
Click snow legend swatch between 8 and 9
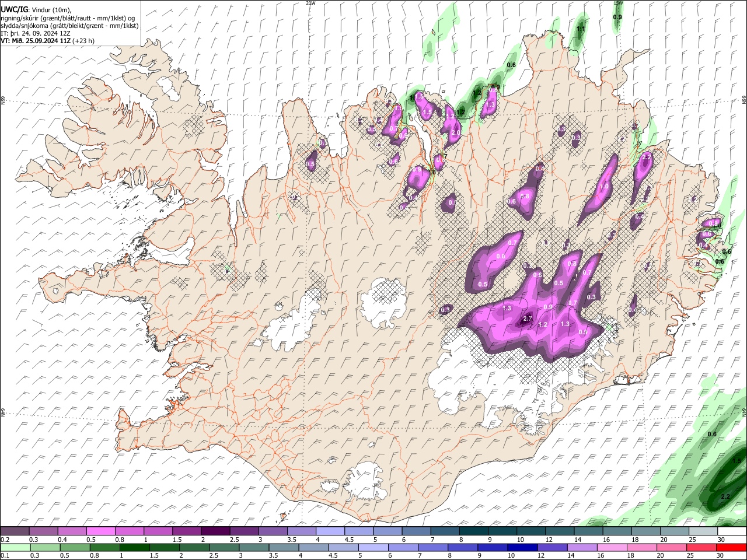click(474, 531)
